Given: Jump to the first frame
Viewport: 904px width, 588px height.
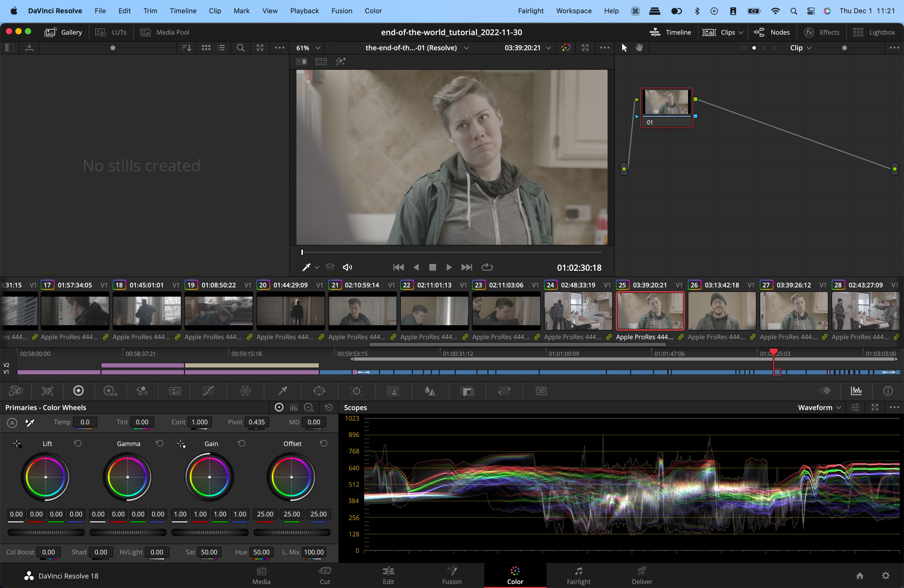Looking at the screenshot, I should pos(398,267).
